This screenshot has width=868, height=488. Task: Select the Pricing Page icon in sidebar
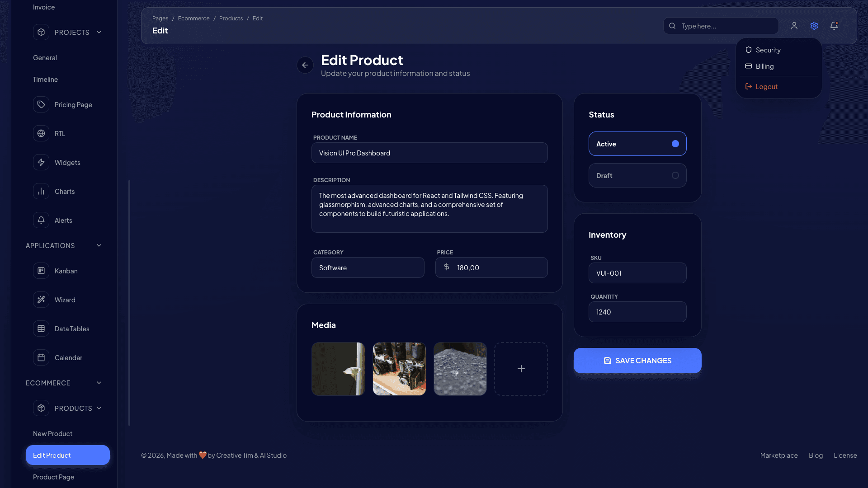(41, 104)
